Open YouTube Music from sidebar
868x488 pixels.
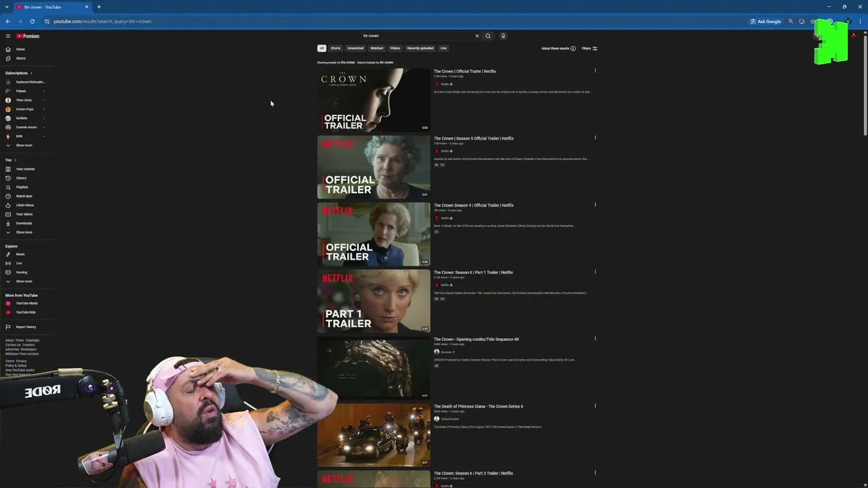[26, 303]
